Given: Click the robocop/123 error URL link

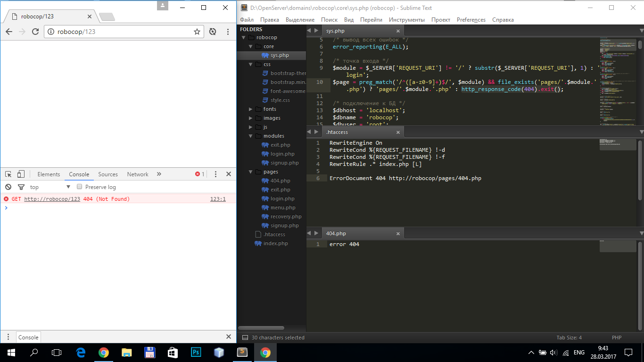Looking at the screenshot, I should pos(52,199).
